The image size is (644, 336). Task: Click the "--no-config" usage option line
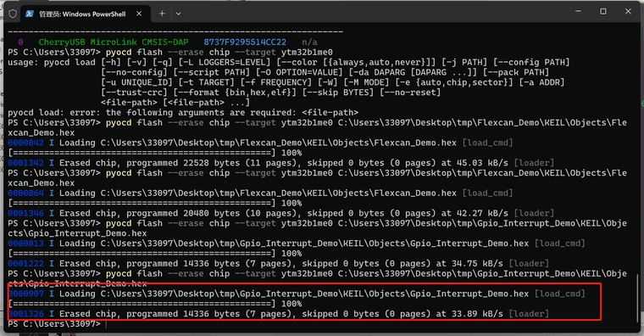tap(325, 72)
